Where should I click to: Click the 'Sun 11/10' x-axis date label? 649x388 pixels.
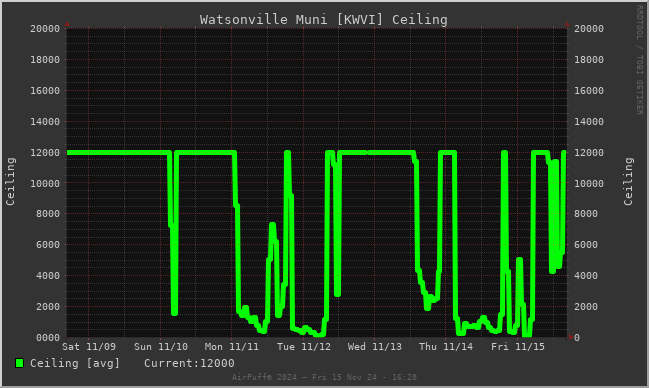161,347
